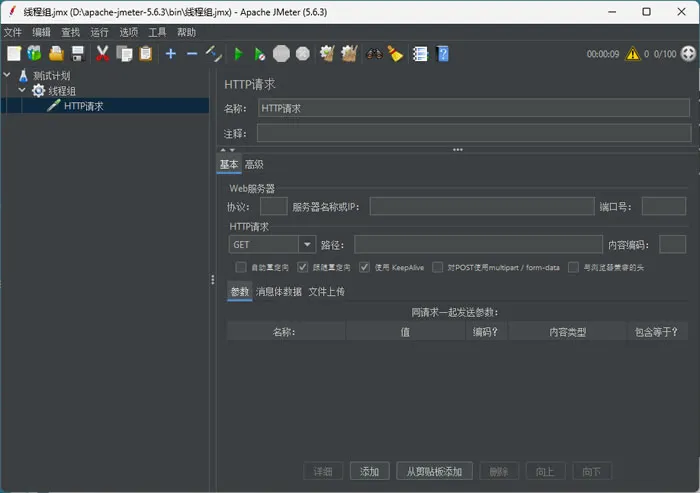Clear results with gear-broom icon
This screenshot has height=493, width=700.
point(327,54)
